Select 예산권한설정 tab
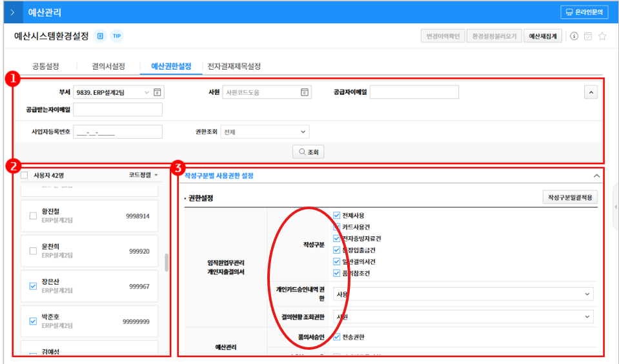Viewport: 619px width, 364px height. 171,66
